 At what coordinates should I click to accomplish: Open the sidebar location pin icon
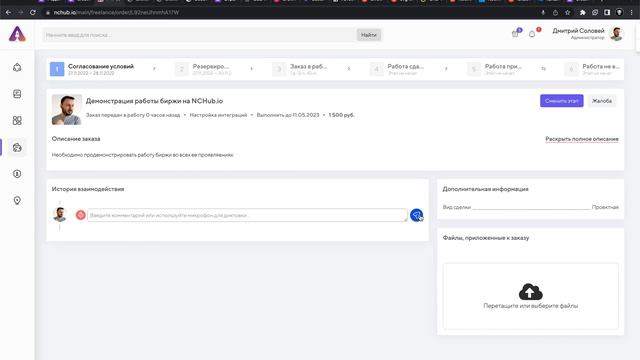coord(17,200)
